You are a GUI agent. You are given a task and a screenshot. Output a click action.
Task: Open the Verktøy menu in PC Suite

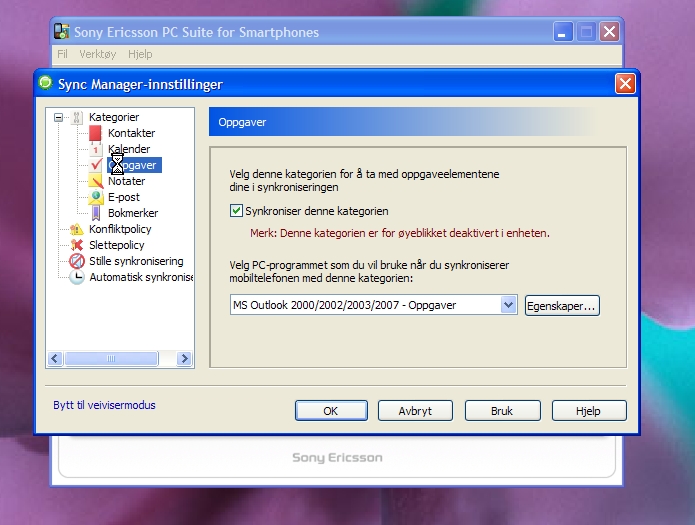pyautogui.click(x=98, y=54)
